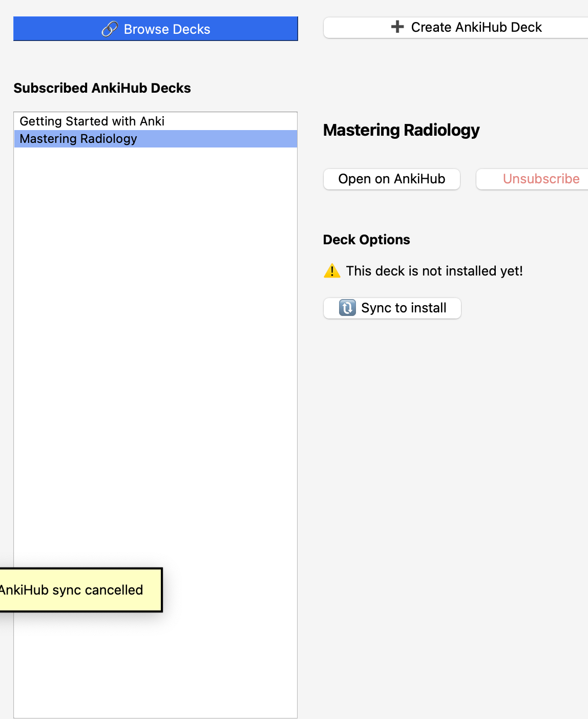The height and width of the screenshot is (719, 588).
Task: Click the 'This deck is not installed yet!' message
Action: pyautogui.click(x=434, y=271)
